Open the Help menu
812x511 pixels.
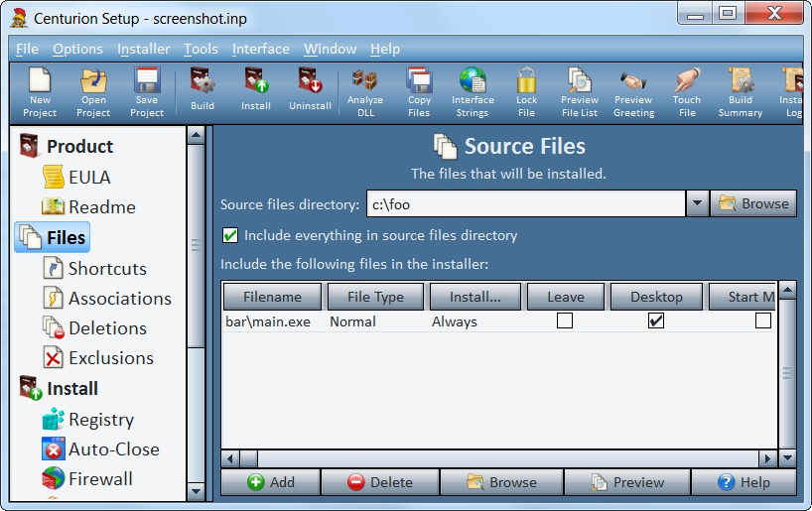click(385, 49)
